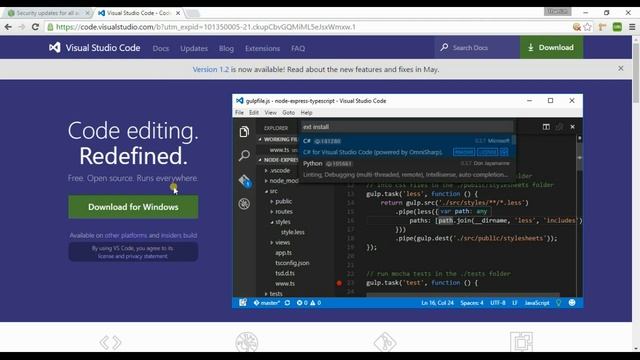Collapse the src folder
The width and height of the screenshot is (640, 360).
(x=271, y=191)
